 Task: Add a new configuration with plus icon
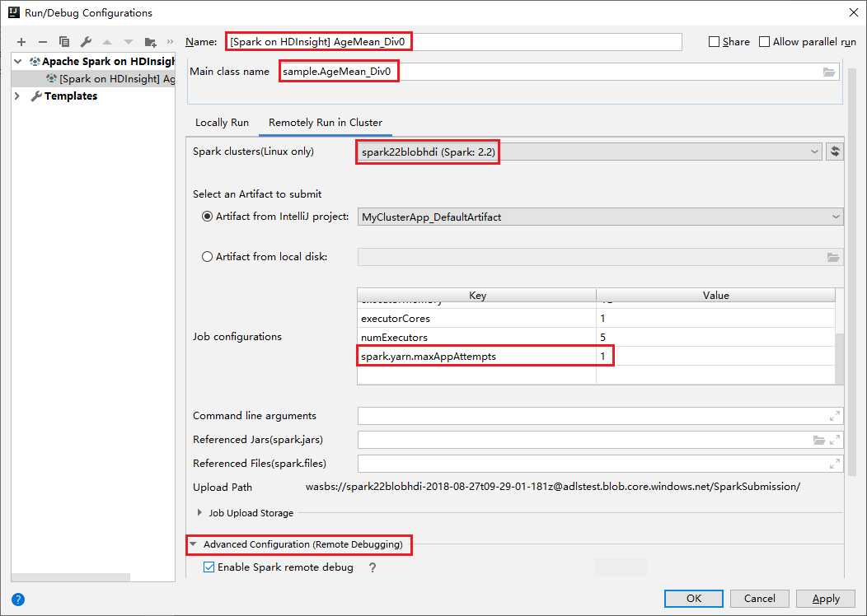coord(21,42)
